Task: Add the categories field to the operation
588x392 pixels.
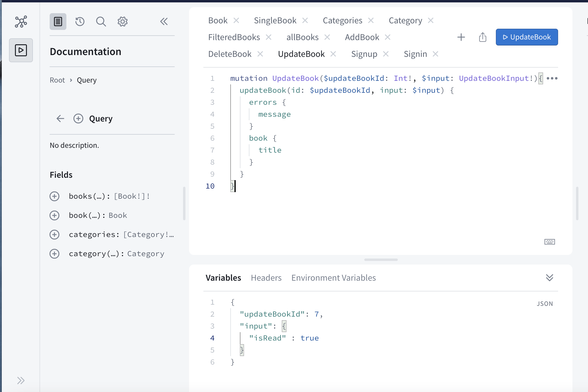Action: click(54, 235)
